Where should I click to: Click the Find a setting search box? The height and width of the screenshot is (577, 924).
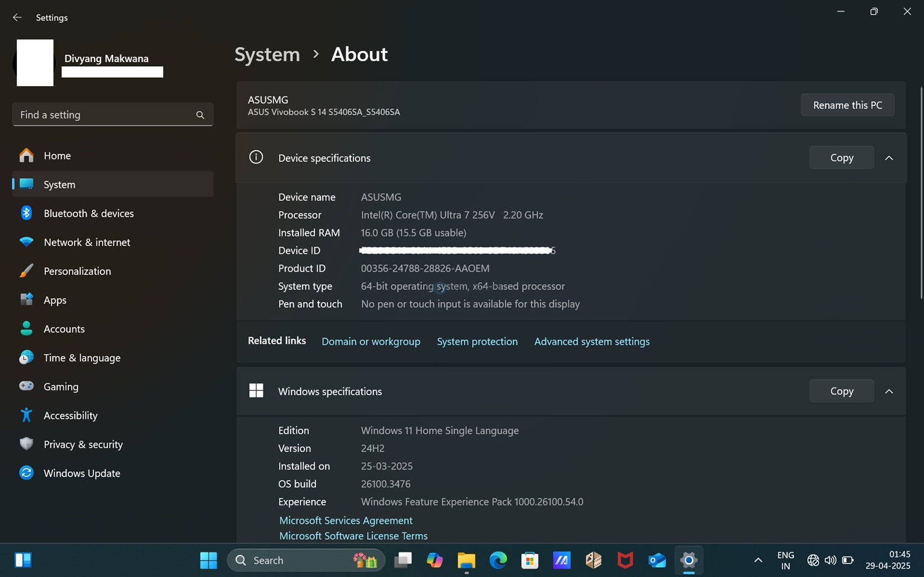click(113, 114)
